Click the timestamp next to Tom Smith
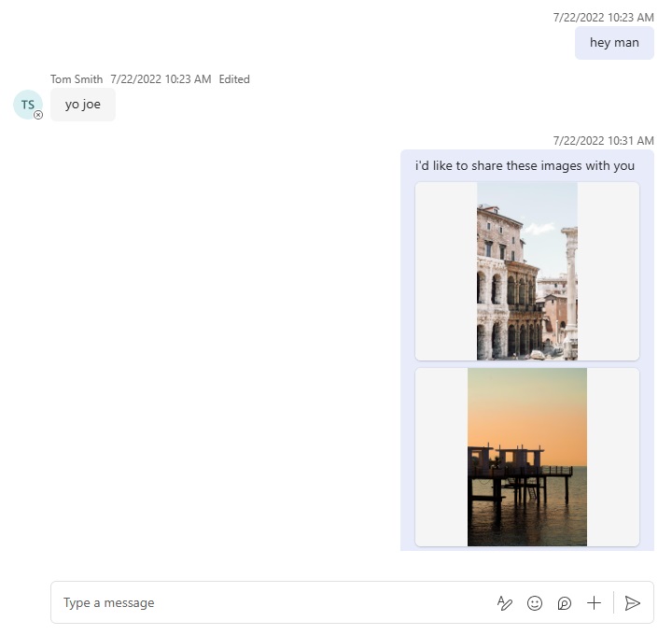The image size is (672, 635). tap(161, 79)
